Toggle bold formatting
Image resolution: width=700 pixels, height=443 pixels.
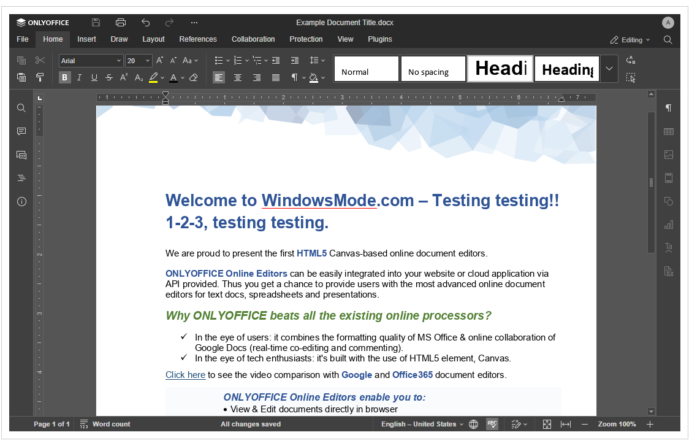pos(65,77)
